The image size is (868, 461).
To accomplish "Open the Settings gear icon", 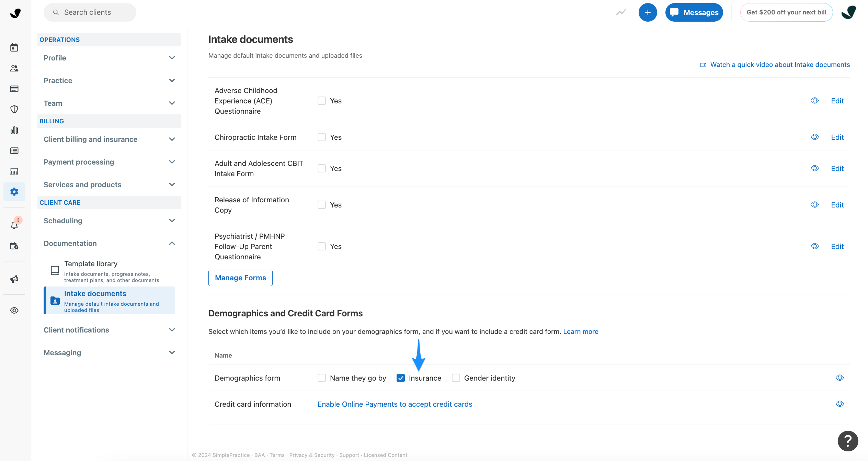I will [14, 191].
